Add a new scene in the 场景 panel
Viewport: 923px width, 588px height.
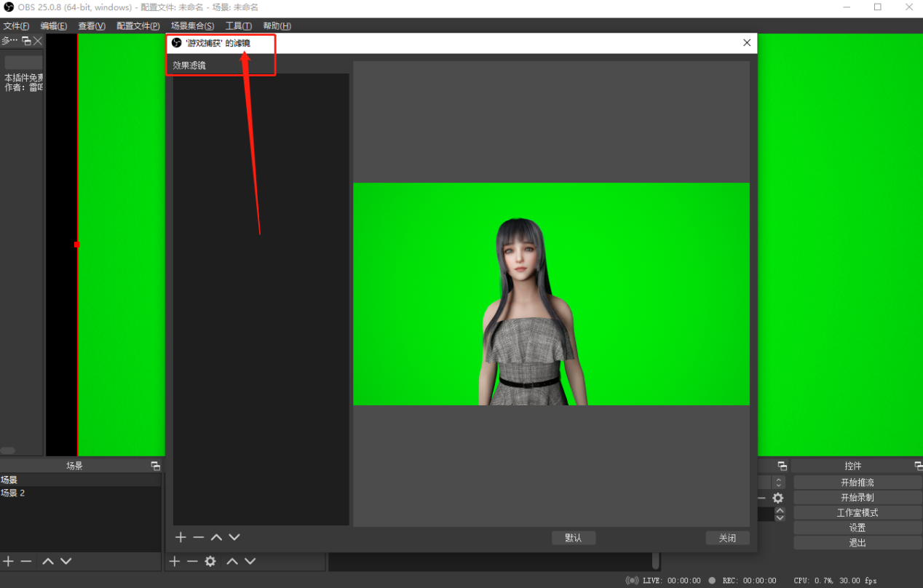pos(9,561)
